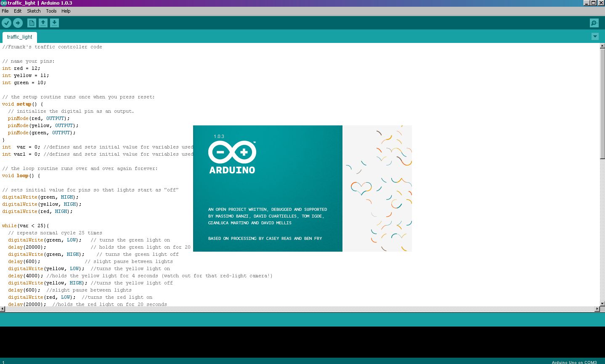Open the Tools menu

pos(51,11)
